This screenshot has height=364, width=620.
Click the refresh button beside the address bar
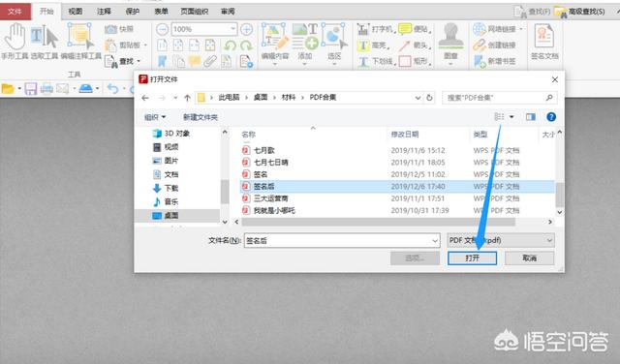(429, 98)
